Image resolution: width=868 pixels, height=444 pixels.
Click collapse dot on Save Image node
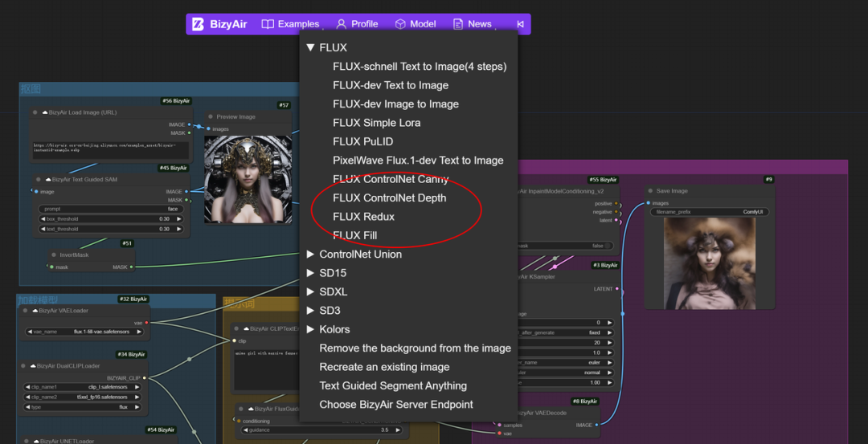[x=650, y=191]
